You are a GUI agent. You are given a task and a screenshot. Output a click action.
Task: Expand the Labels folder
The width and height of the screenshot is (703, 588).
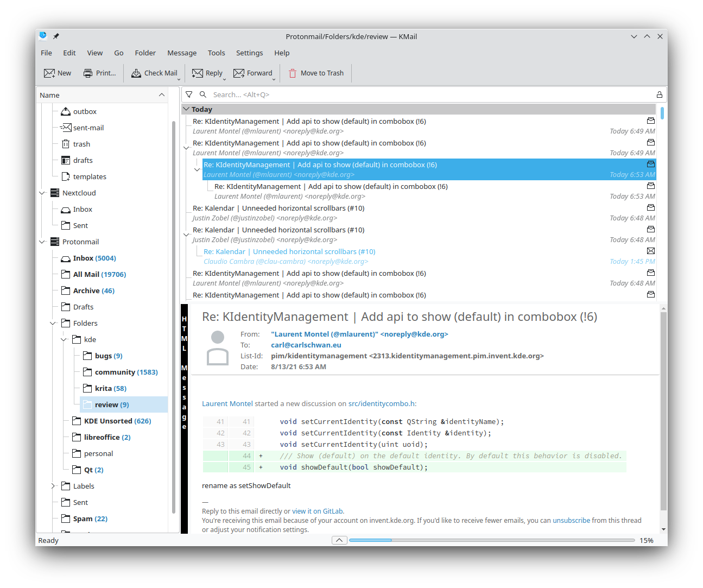click(x=53, y=486)
